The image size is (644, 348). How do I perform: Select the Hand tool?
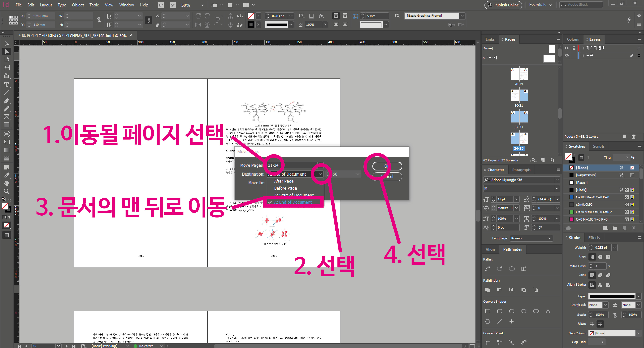pos(7,183)
